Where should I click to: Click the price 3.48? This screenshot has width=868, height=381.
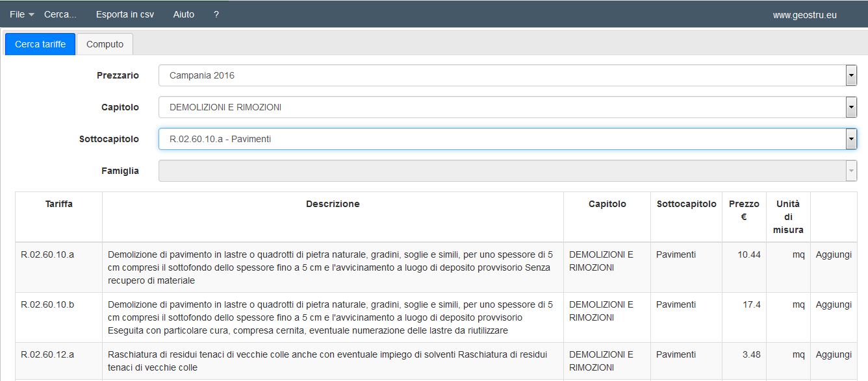(x=752, y=354)
